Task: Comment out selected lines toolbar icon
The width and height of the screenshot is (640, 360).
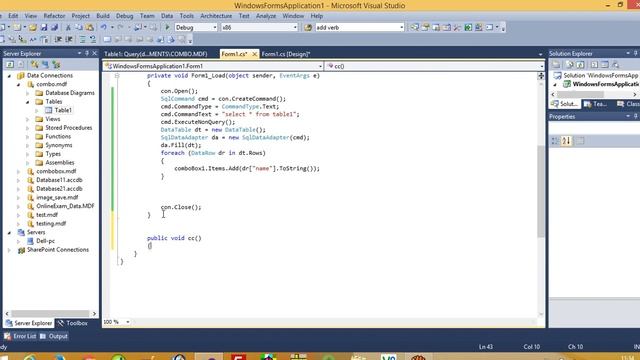Action: pos(82,39)
